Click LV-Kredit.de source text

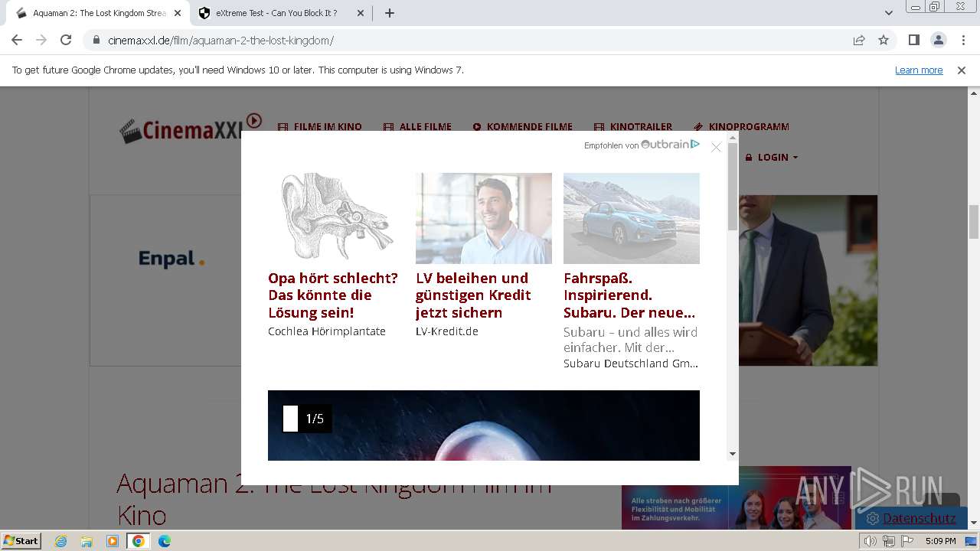(447, 331)
